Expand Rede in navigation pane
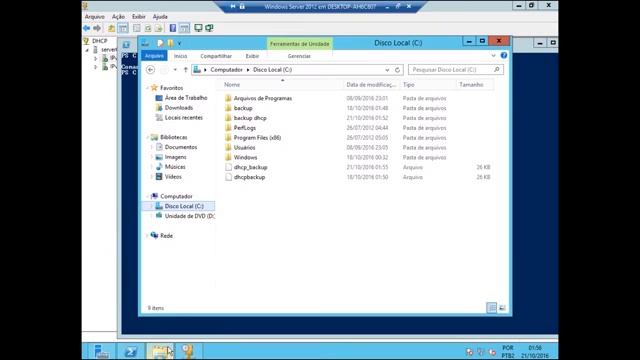This screenshot has width=640, height=360. (147, 236)
